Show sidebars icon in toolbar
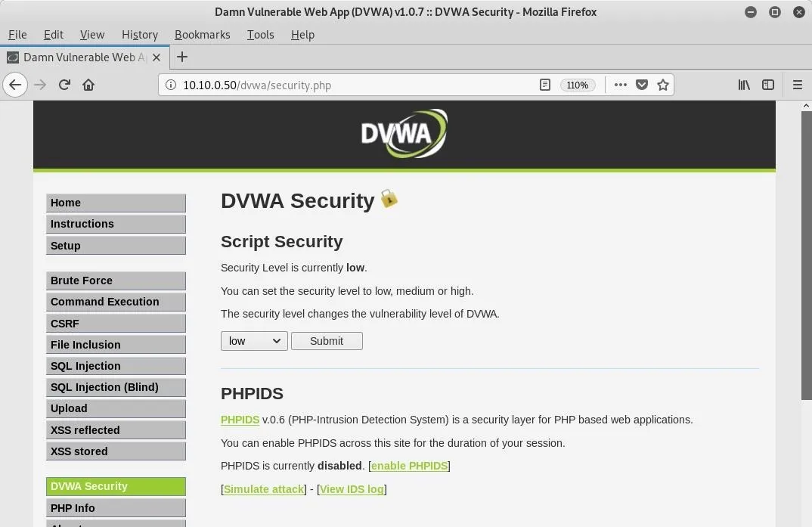The height and width of the screenshot is (527, 812). click(x=768, y=85)
